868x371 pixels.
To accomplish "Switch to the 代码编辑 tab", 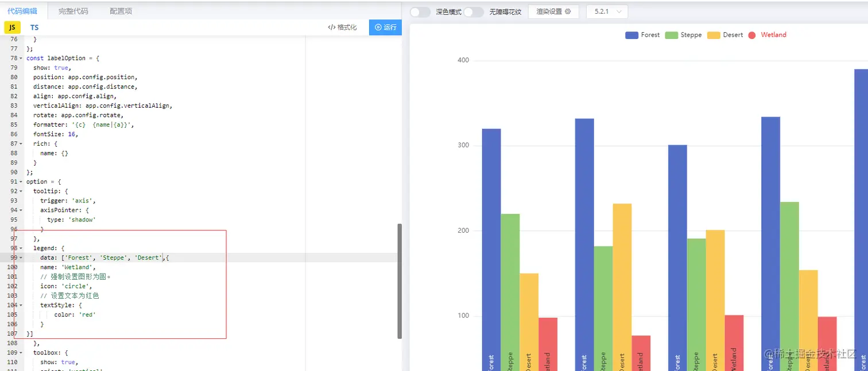I will (21, 11).
